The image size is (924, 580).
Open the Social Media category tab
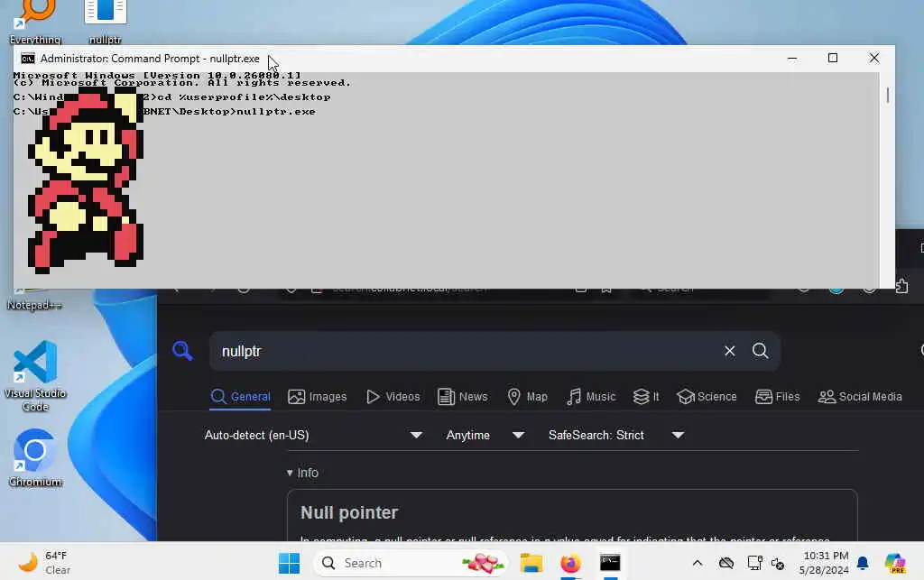[860, 397]
